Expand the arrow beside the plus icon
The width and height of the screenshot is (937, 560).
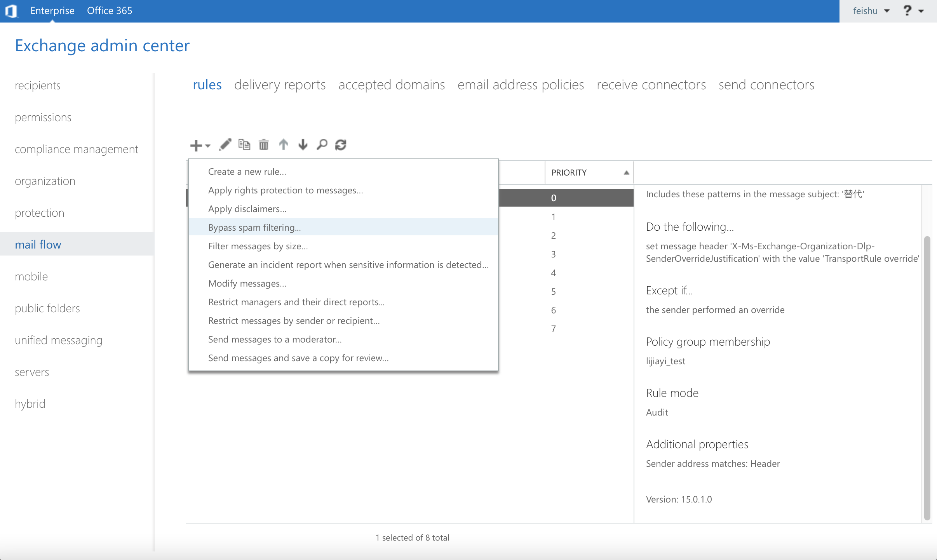(x=207, y=147)
